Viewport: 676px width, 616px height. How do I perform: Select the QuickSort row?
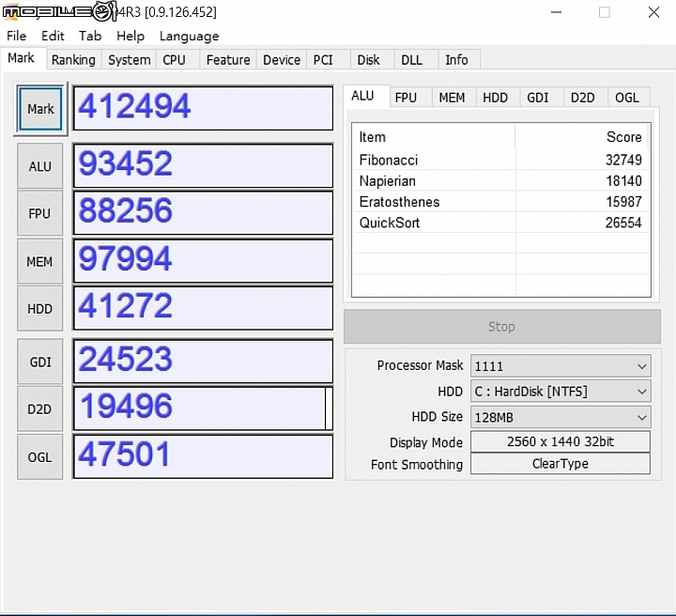pos(500,223)
